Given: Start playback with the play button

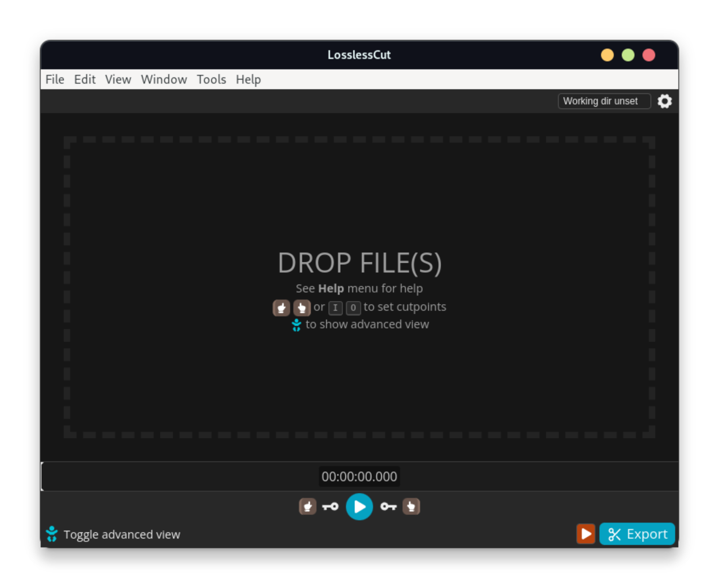Looking at the screenshot, I should click(359, 506).
